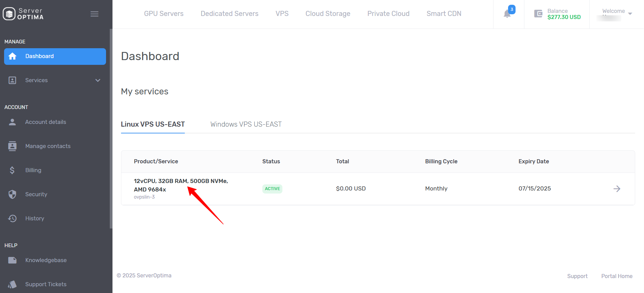Click the Portal Home footer link
Viewport: 644px width, 293px height.
coord(617,276)
